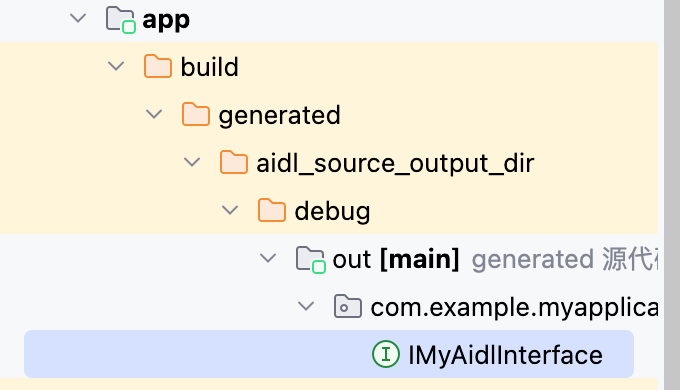Collapse the out [main] chevron
The width and height of the screenshot is (680, 390).
click(268, 259)
